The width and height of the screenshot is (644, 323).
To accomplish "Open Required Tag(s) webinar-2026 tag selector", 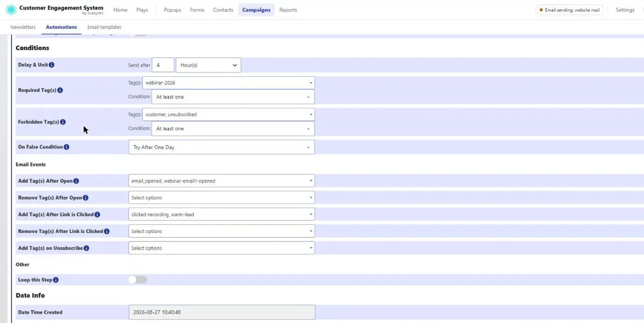I will tap(229, 83).
